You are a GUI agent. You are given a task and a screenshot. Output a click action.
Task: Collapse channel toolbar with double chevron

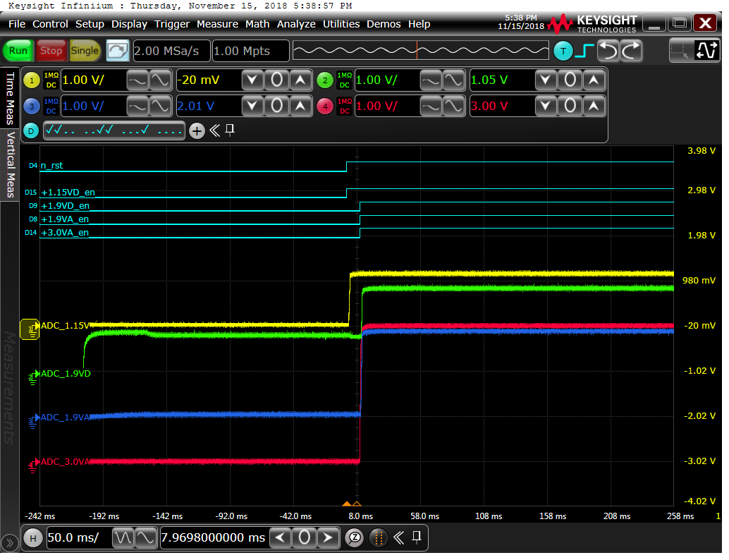click(214, 130)
